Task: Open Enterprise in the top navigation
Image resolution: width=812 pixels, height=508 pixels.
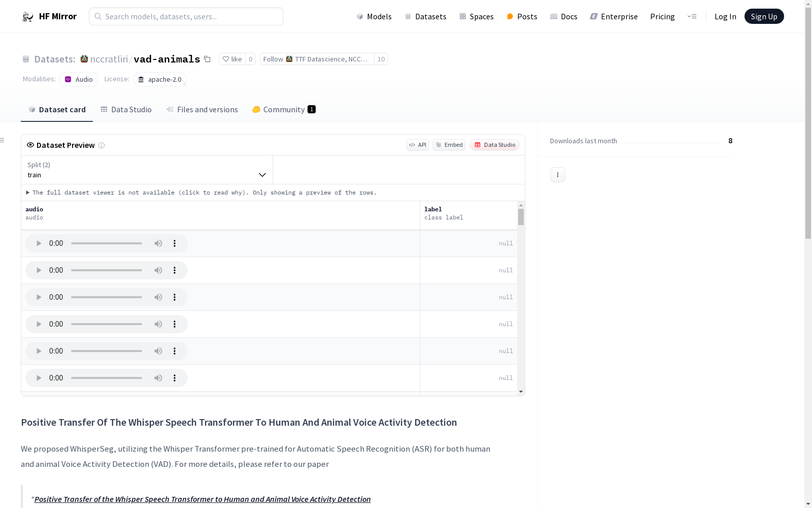Action: (x=614, y=17)
